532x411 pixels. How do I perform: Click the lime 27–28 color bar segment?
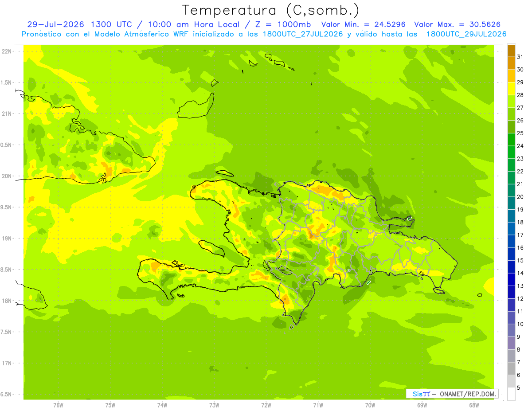[511, 102]
